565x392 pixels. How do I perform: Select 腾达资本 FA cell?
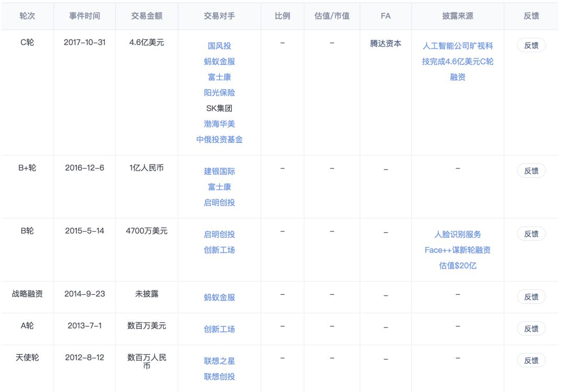386,43
